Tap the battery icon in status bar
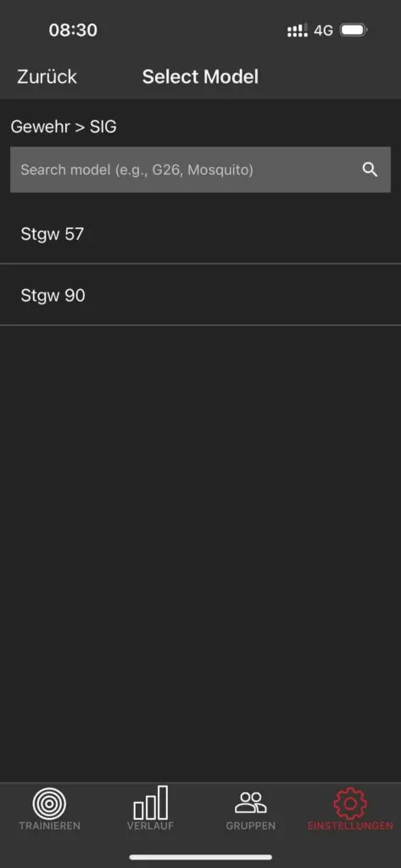Viewport: 401px width, 868px height. pos(354,30)
